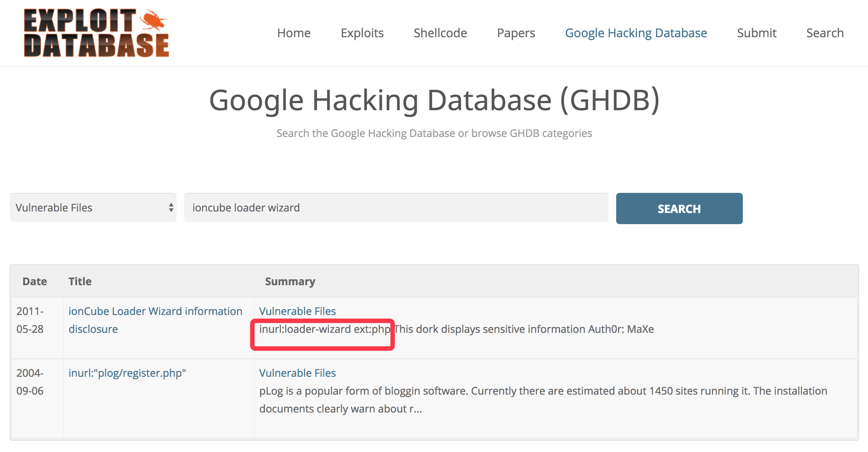The width and height of the screenshot is (868, 452).
Task: Select Google Hacking Database in navigation
Action: coord(636,33)
